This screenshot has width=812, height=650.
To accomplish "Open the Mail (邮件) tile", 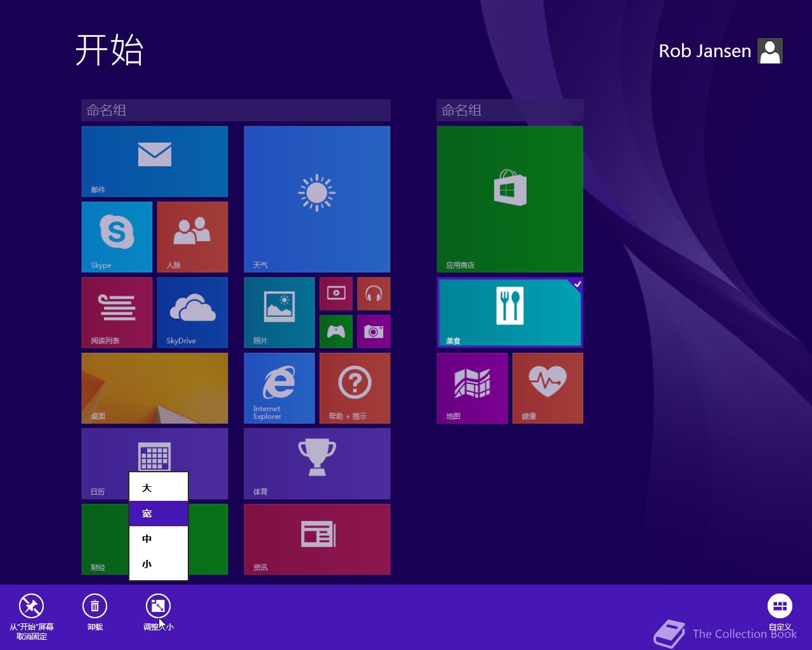I will tap(155, 161).
